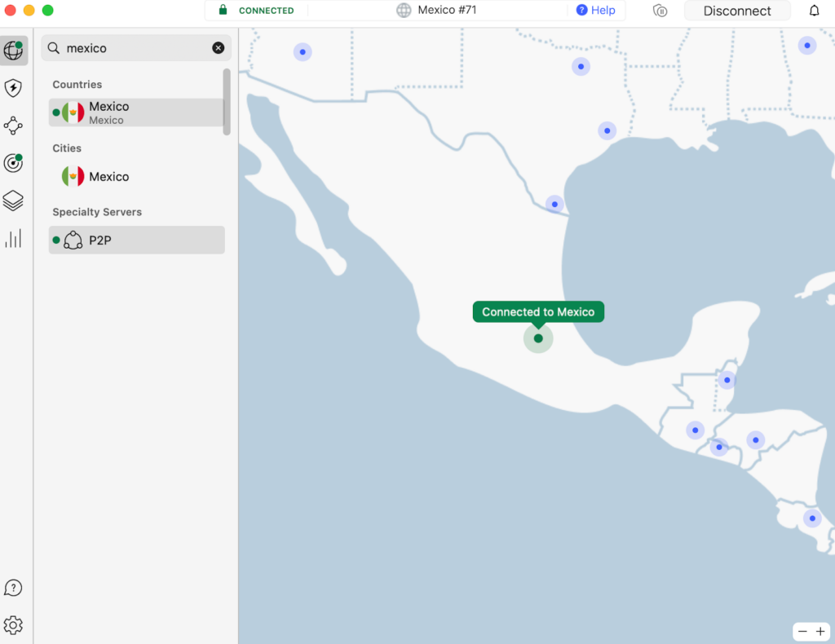Image resolution: width=835 pixels, height=644 pixels.
Task: Select Mexico under Cities
Action: click(136, 176)
